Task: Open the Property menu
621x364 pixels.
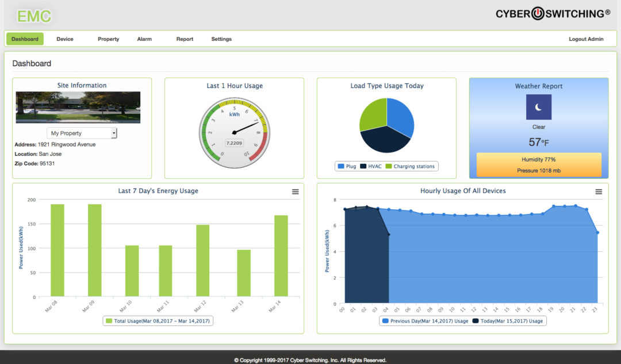Action: 109,39
